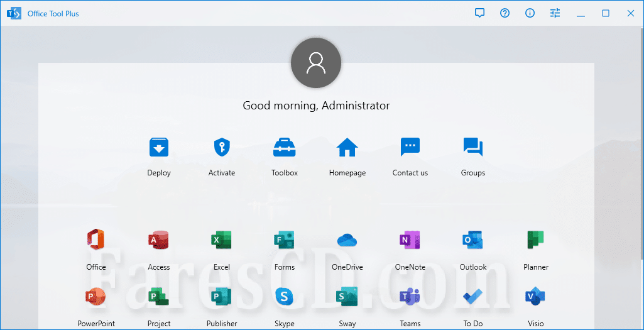Launch Forms
This screenshot has height=330, width=644.
[285, 239]
